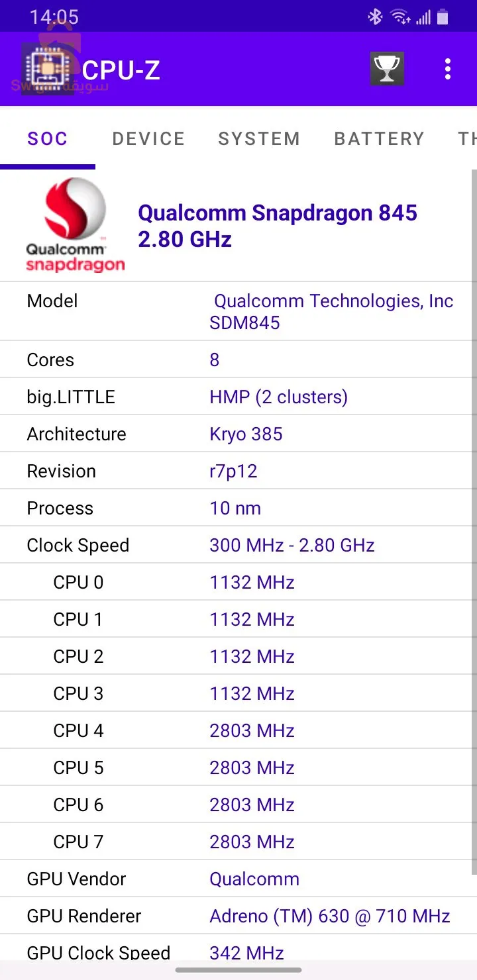This screenshot has width=477, height=980.
Task: Switch to the SYSTEM tab
Action: point(259,138)
